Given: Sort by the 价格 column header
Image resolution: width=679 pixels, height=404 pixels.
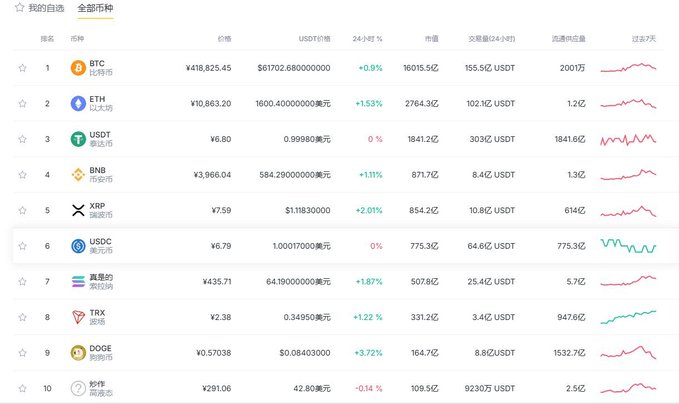Looking at the screenshot, I should click(x=224, y=39).
